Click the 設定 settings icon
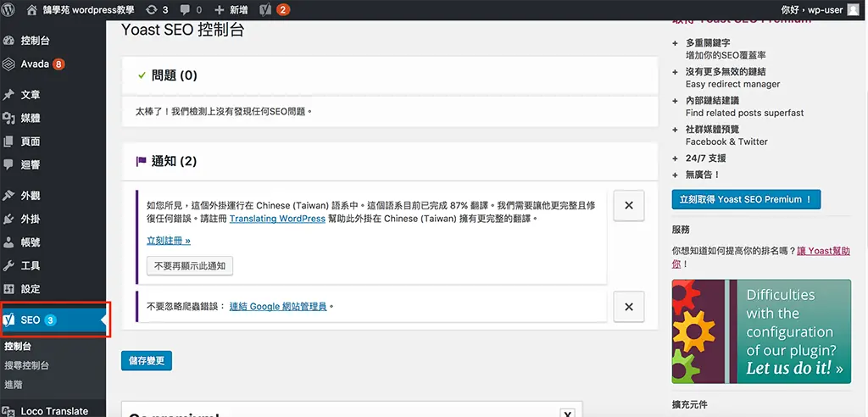 pos(8,288)
